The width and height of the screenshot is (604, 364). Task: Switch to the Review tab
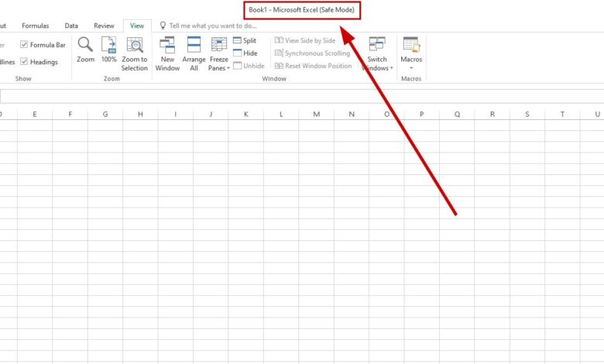(104, 26)
